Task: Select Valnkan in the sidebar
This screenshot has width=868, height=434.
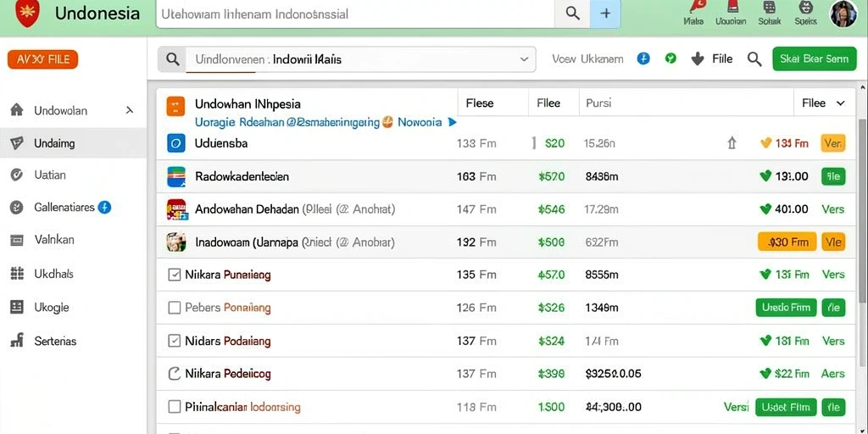Action: pyautogui.click(x=73, y=240)
